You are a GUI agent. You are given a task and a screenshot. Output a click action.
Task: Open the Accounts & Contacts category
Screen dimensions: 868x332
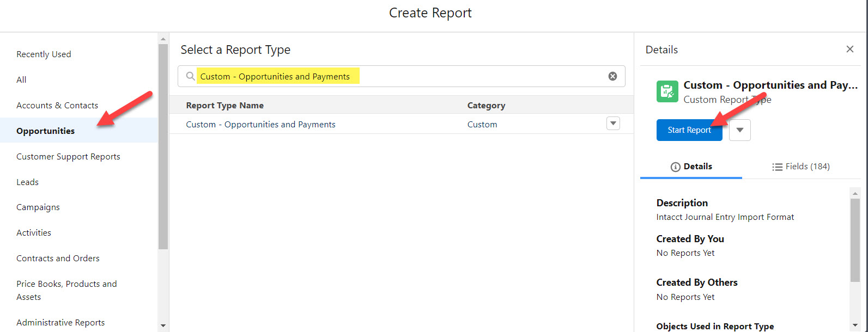57,106
